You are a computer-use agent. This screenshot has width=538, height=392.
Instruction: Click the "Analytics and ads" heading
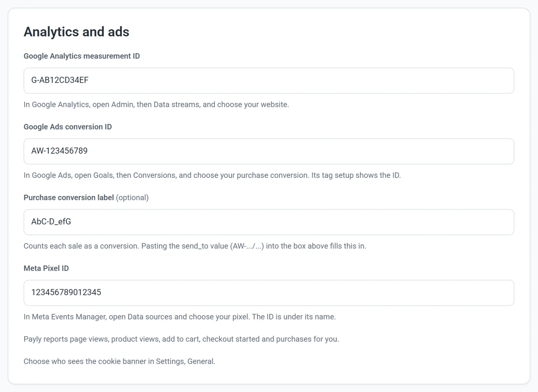click(x=76, y=32)
